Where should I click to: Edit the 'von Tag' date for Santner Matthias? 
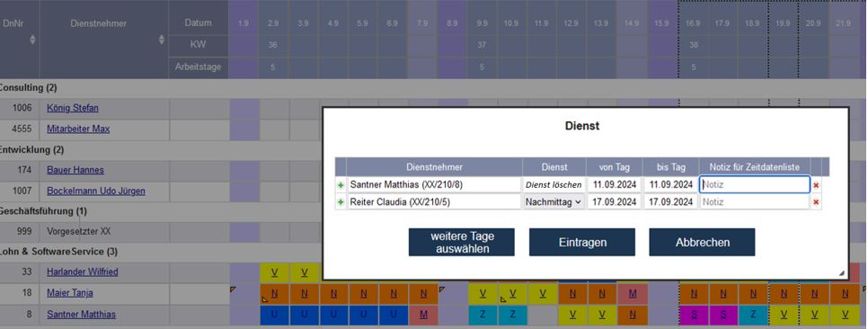(x=615, y=184)
